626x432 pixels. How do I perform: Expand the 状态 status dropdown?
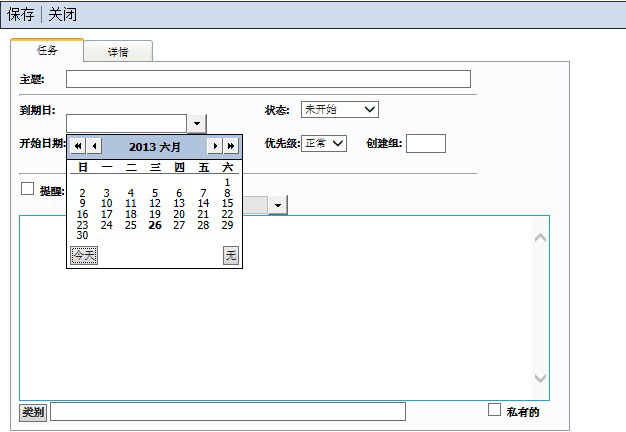coord(369,109)
